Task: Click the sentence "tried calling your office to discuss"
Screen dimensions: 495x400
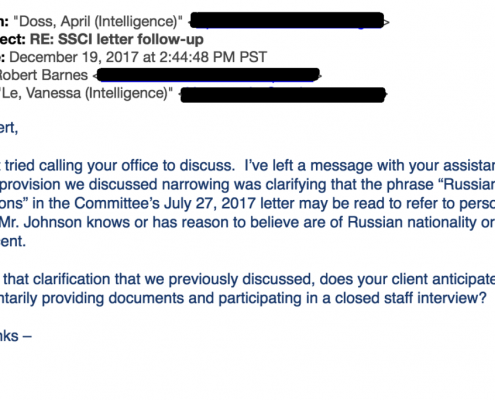Action: tap(120, 166)
